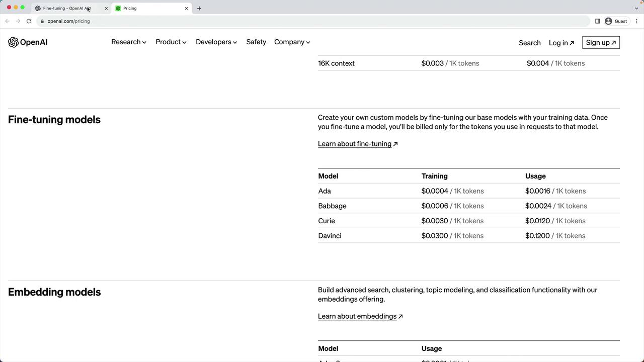Click the OpenAI logo in header
644x362 pixels.
coord(28,42)
